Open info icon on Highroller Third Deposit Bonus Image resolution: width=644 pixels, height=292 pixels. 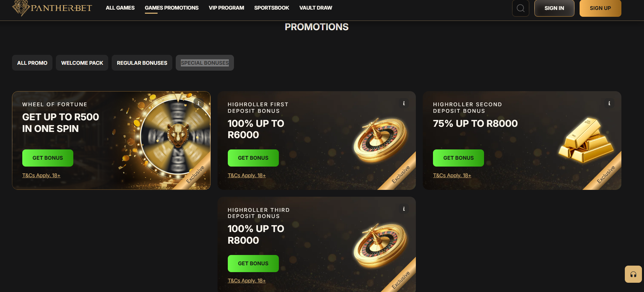click(x=404, y=209)
